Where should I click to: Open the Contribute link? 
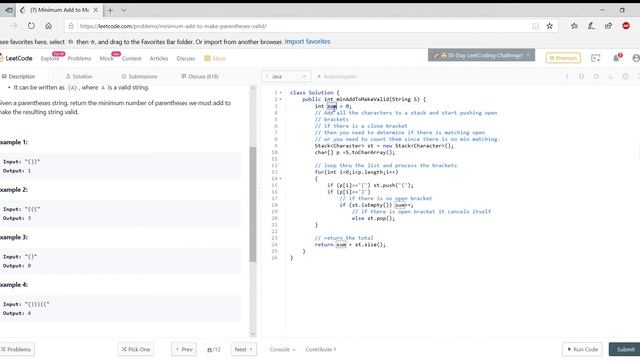pos(321,349)
